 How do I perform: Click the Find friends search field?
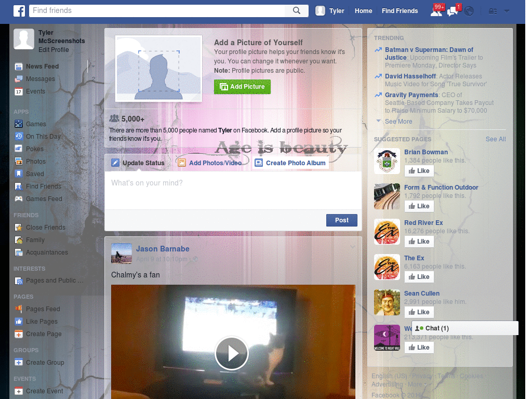point(157,10)
